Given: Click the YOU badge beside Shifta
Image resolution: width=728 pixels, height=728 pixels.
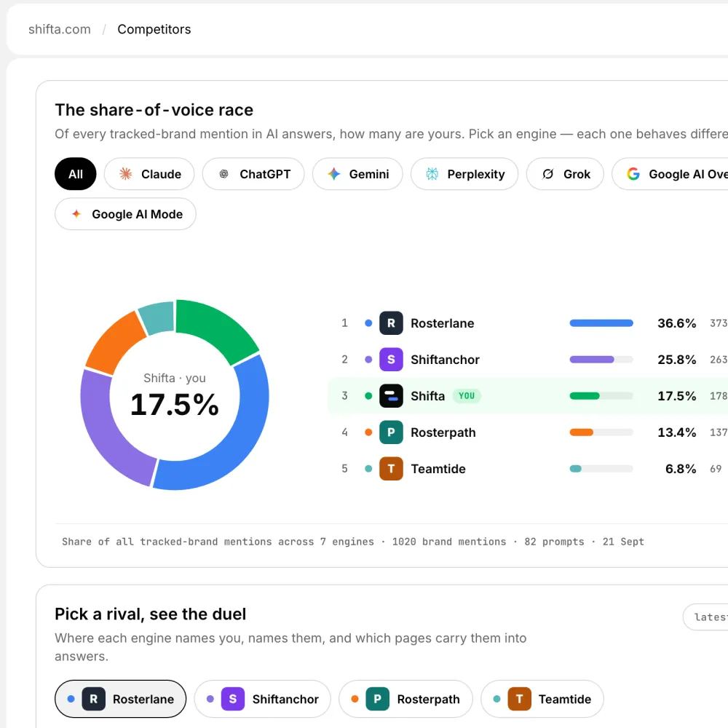Looking at the screenshot, I should (467, 396).
